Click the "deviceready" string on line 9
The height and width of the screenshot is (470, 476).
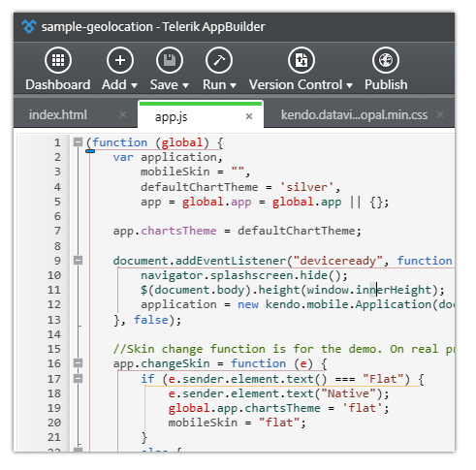[x=338, y=261]
